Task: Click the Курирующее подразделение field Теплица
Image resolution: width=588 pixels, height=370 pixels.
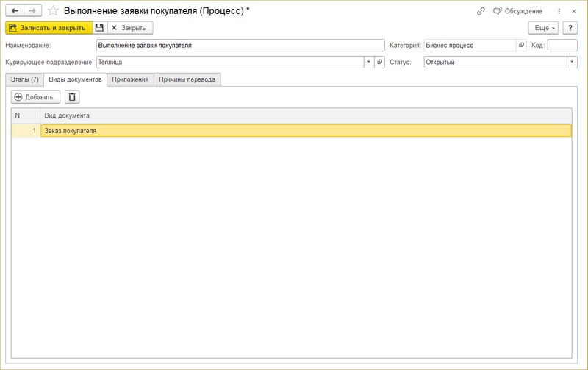Action: (x=230, y=62)
